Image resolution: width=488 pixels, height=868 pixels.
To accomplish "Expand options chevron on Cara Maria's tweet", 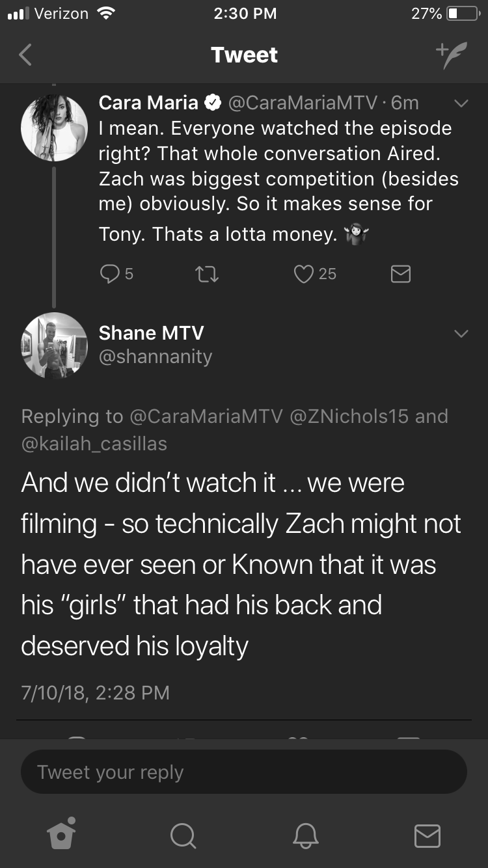I will (460, 103).
